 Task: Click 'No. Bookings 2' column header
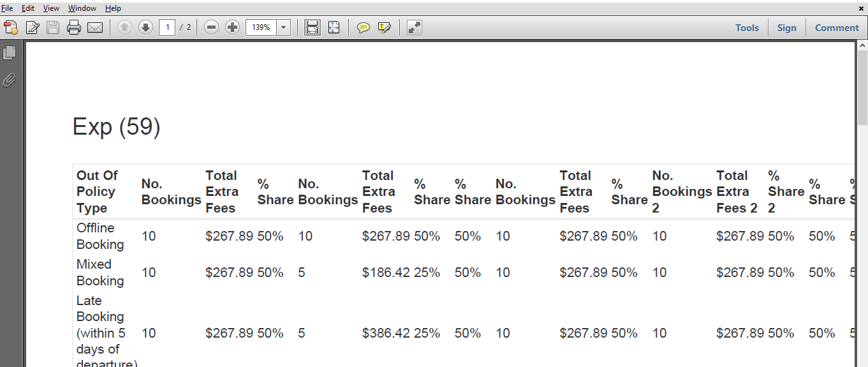682,191
